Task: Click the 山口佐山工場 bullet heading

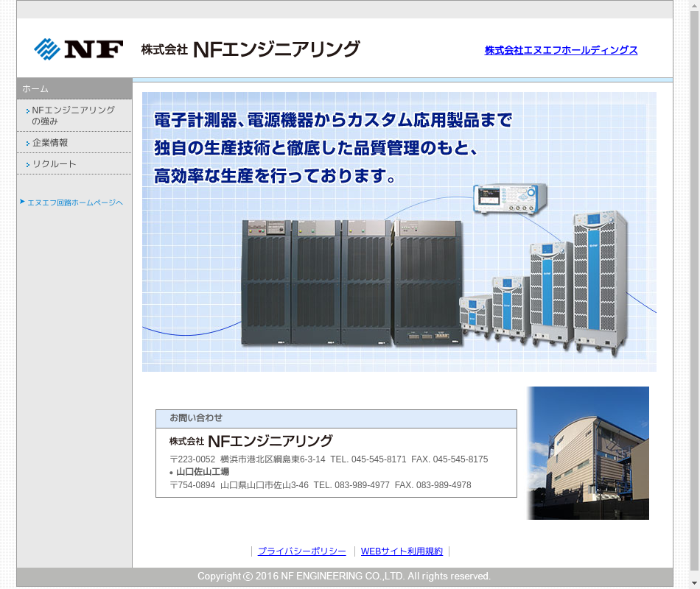Action: 202,472
